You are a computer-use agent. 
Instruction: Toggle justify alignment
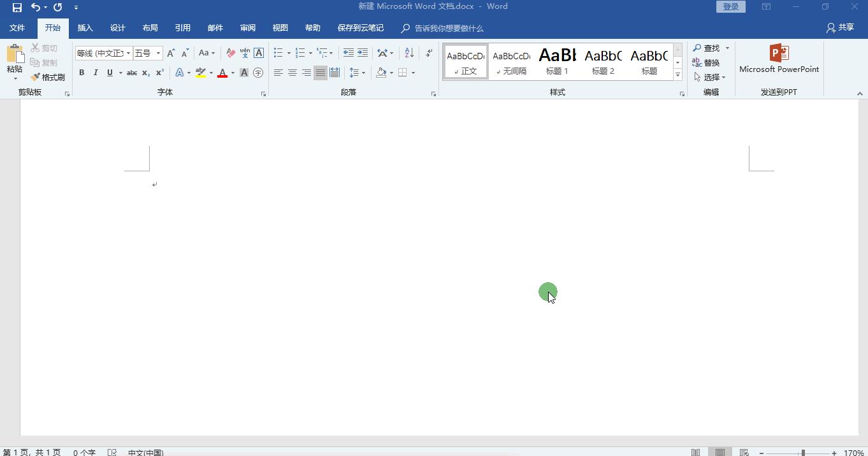click(321, 73)
